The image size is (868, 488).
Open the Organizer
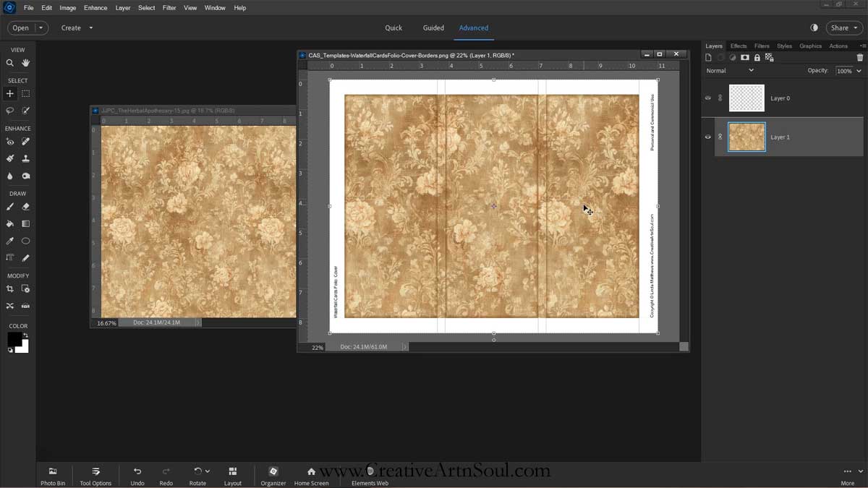(x=273, y=476)
